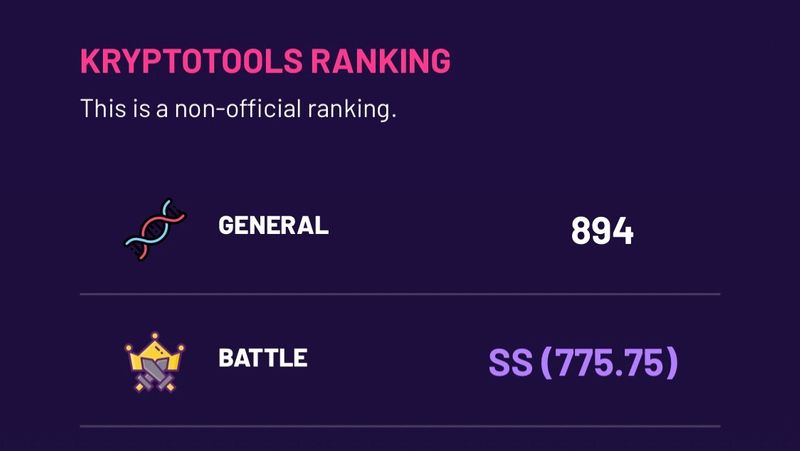Click the crown with crossed swords icon
The height and width of the screenshot is (451, 800).
(155, 361)
